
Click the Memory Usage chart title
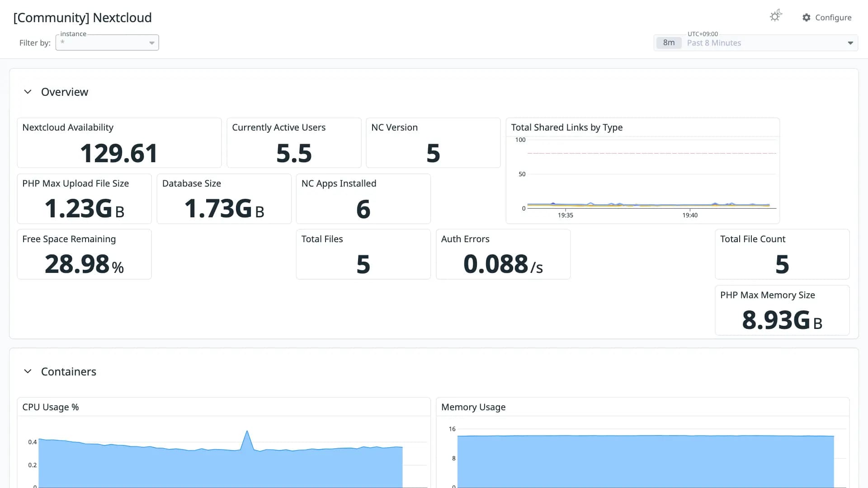473,407
